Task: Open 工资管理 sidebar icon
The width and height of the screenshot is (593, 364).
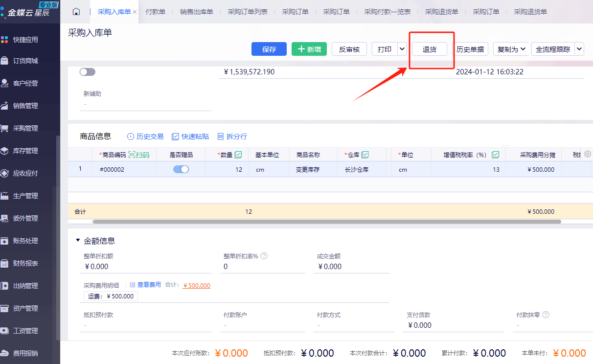Action: click(x=4, y=331)
